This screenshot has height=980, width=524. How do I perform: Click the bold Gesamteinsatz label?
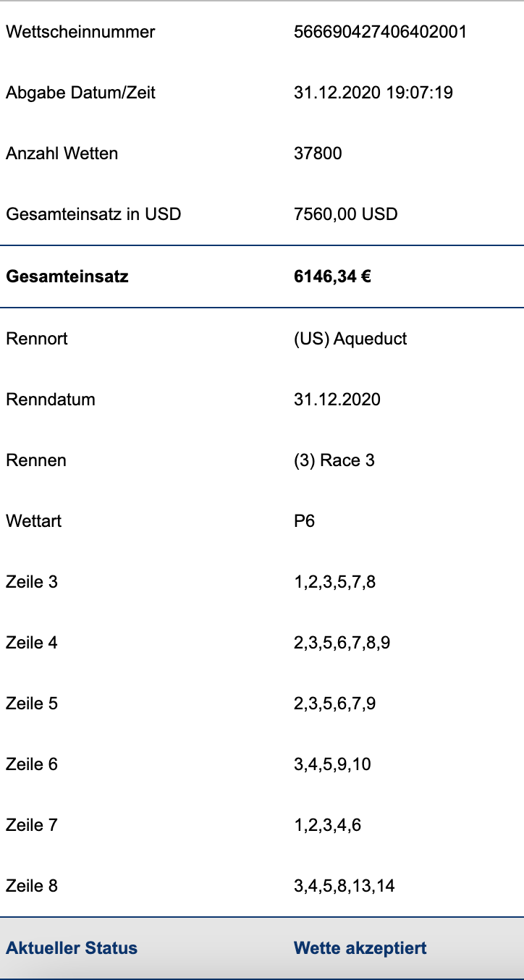[67, 276]
